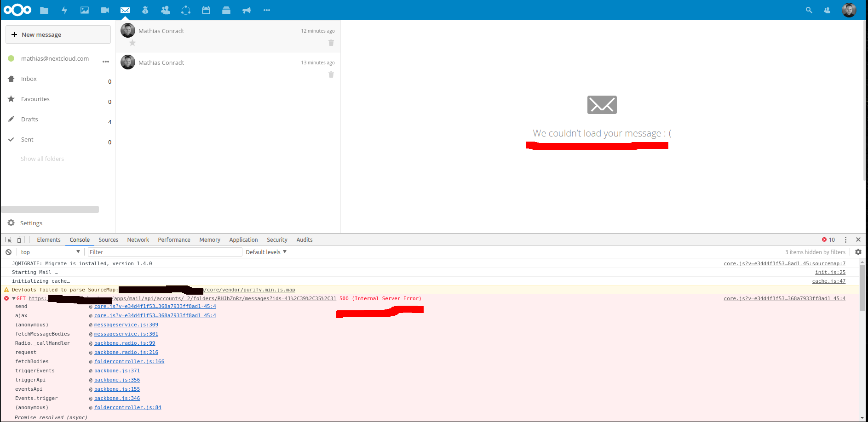Toggle device toolbar in DevTools
The height and width of the screenshot is (422, 868).
pos(21,240)
